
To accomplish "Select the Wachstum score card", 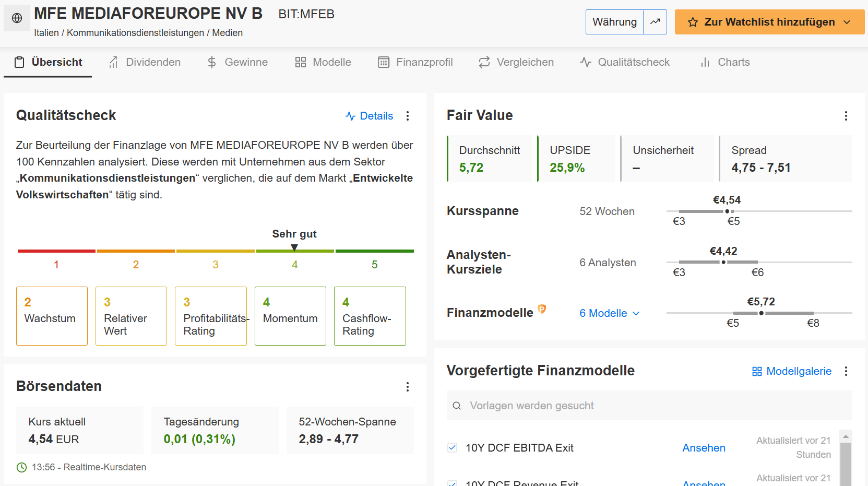I will tap(52, 316).
